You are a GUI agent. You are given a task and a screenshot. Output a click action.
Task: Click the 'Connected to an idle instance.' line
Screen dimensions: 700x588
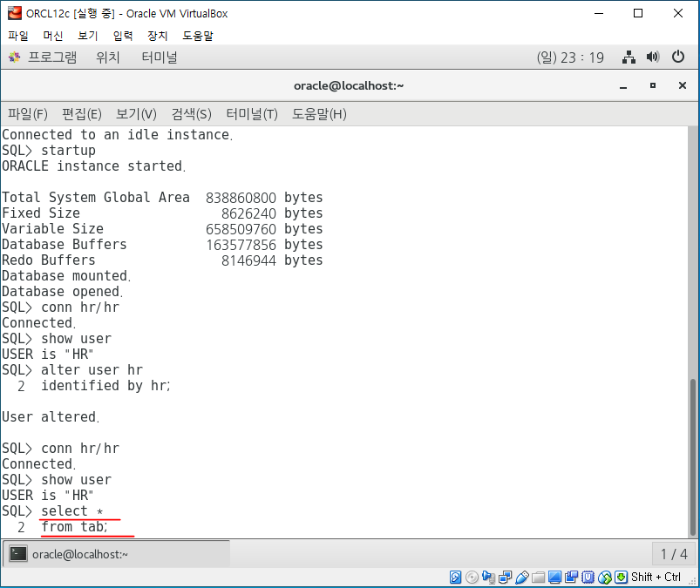tap(118, 135)
